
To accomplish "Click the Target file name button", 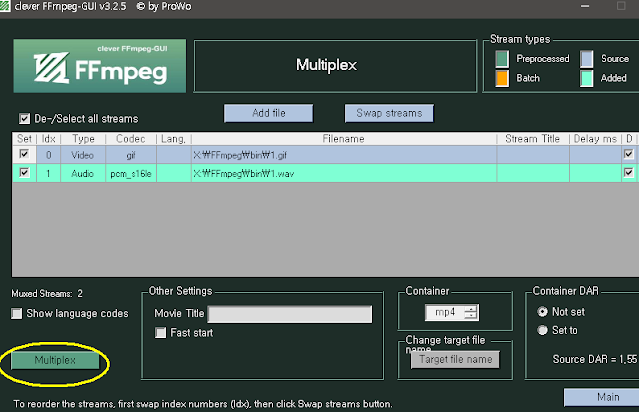I will pyautogui.click(x=455, y=359).
